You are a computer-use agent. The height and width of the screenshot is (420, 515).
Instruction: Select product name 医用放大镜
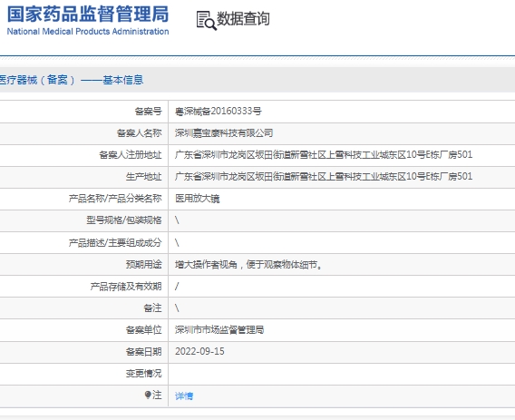pos(197,199)
